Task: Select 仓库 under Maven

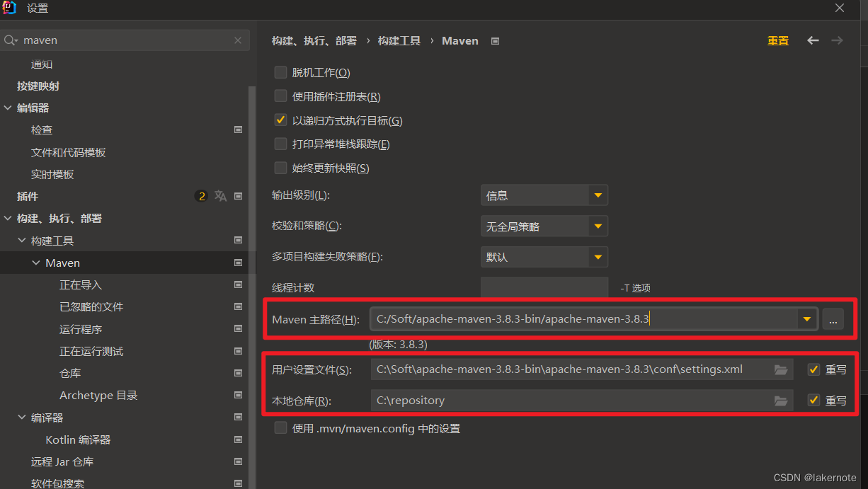Action: 70,373
